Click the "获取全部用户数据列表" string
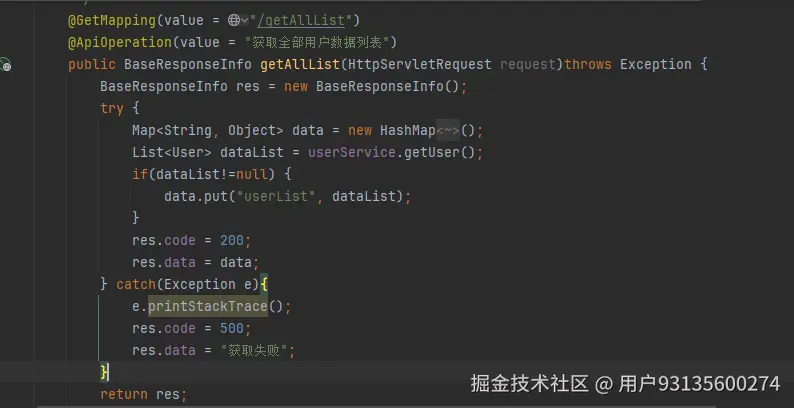Image resolution: width=794 pixels, height=408 pixels. 316,43
